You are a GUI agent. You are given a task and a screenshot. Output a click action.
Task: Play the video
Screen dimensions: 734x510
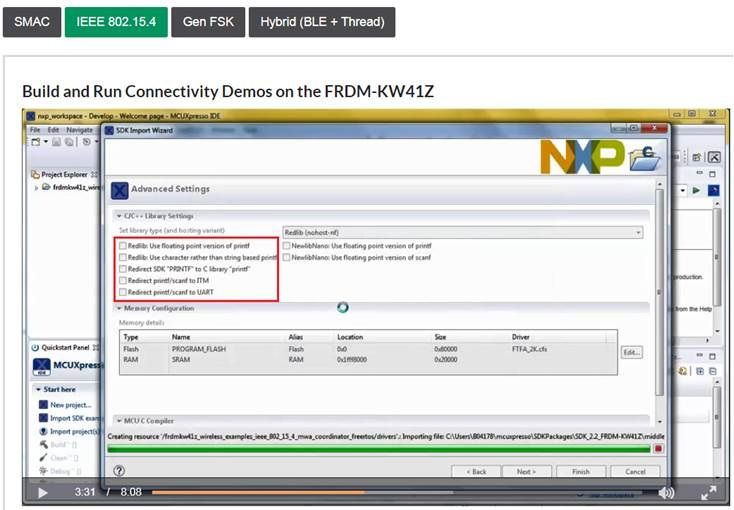[43, 493]
